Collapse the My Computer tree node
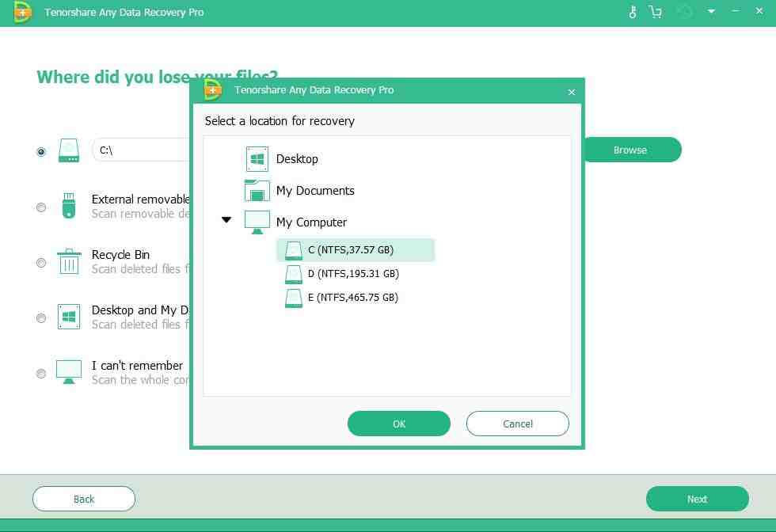Viewport: 776px width, 532px height. click(x=226, y=220)
